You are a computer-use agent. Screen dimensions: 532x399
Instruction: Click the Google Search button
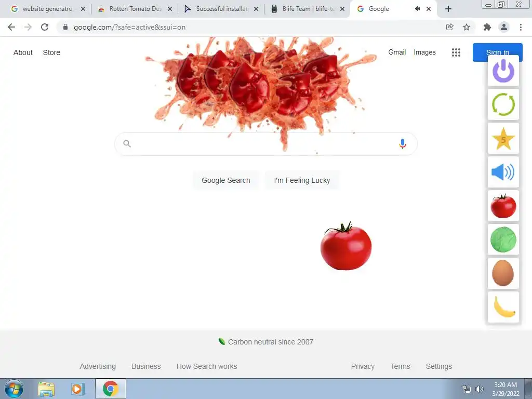coord(226,180)
